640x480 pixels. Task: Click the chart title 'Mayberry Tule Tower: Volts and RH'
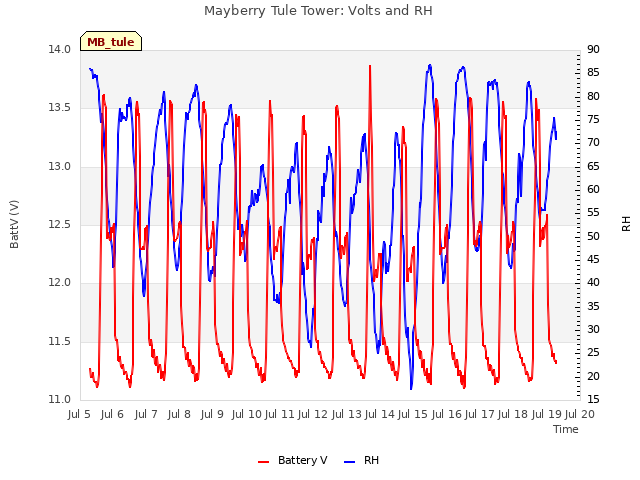(x=318, y=10)
